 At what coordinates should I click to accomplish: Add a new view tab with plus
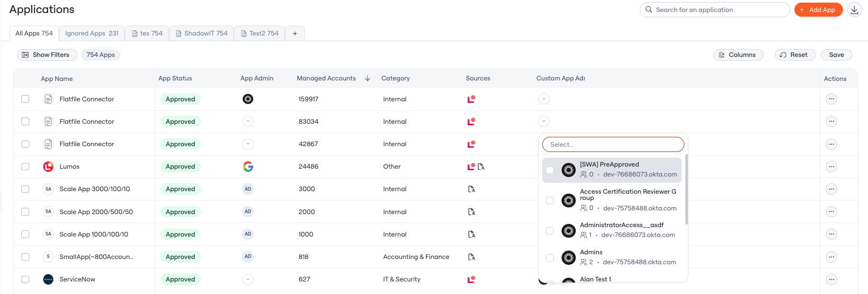(x=295, y=33)
